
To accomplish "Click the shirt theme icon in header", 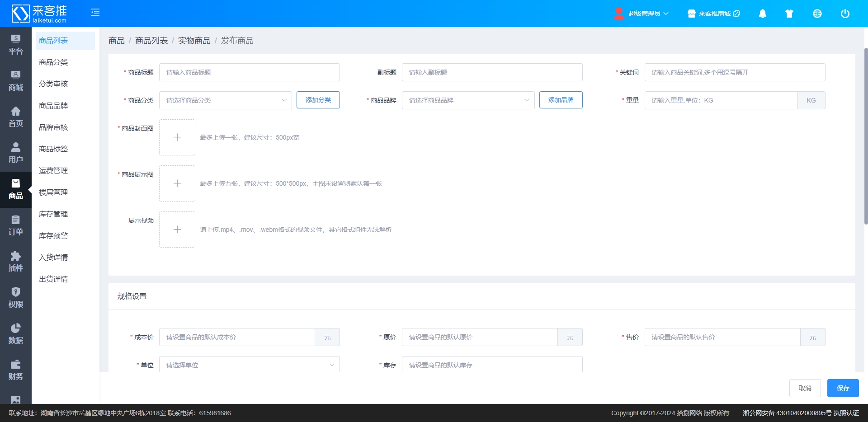I will point(789,14).
